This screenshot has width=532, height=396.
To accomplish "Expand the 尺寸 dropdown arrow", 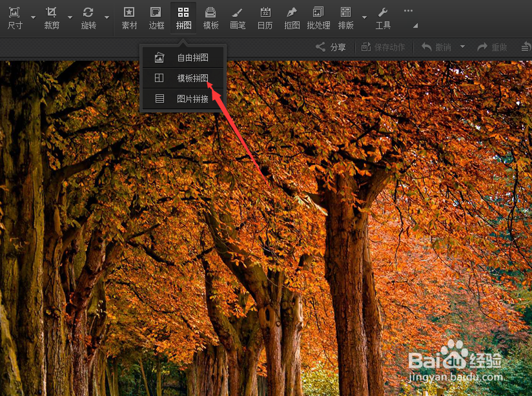I will 34,17.
